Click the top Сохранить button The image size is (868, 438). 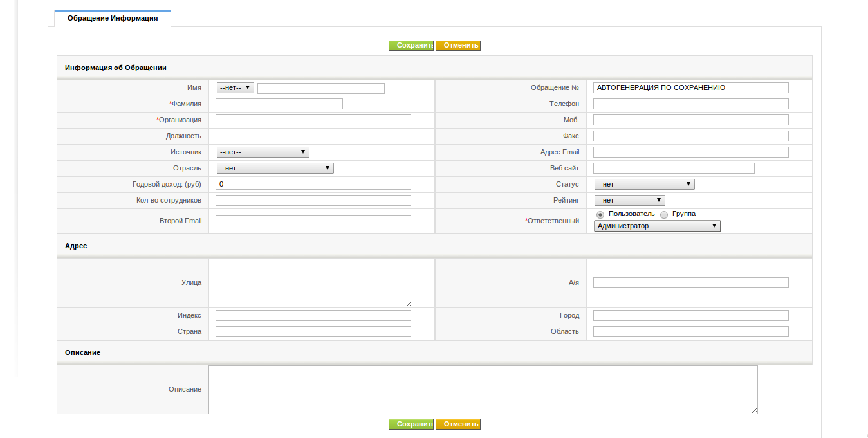412,46
